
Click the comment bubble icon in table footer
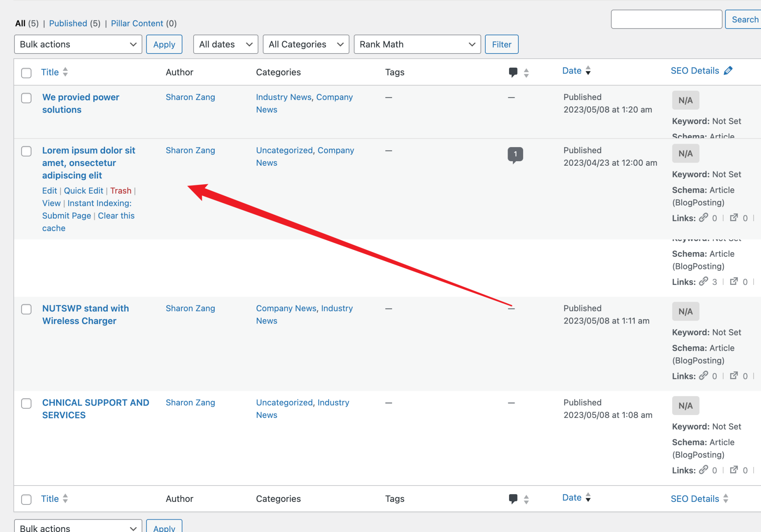pos(513,499)
